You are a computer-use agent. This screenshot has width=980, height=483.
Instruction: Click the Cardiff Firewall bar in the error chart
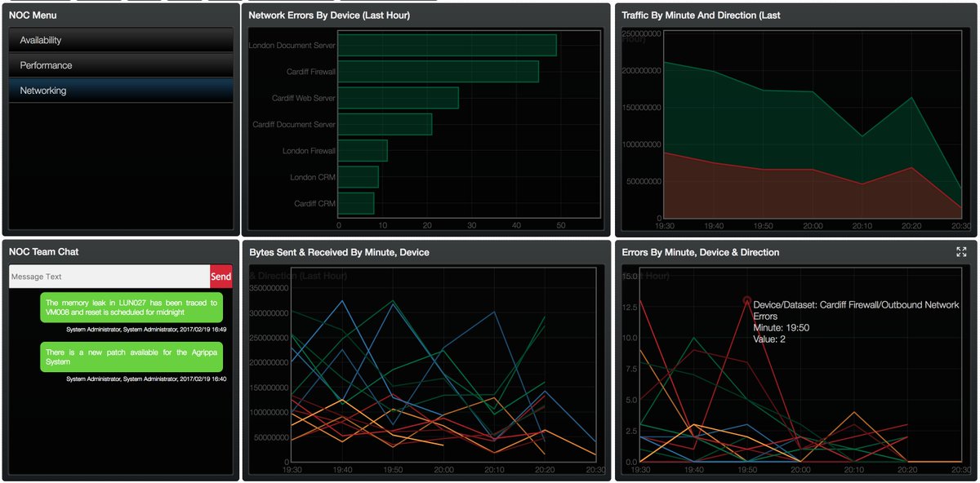[x=437, y=72]
